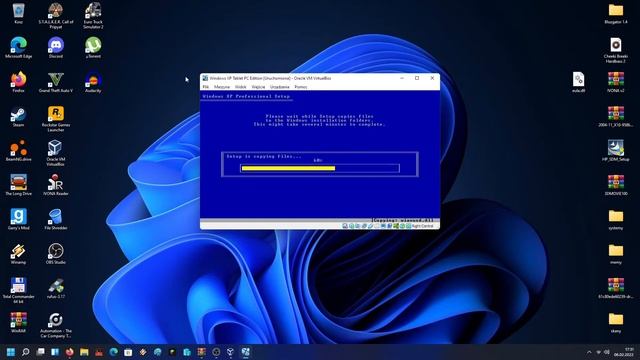This screenshot has height=360, width=640.
Task: Click the hard disk indicator in VirtualBox status bar
Action: point(345,226)
